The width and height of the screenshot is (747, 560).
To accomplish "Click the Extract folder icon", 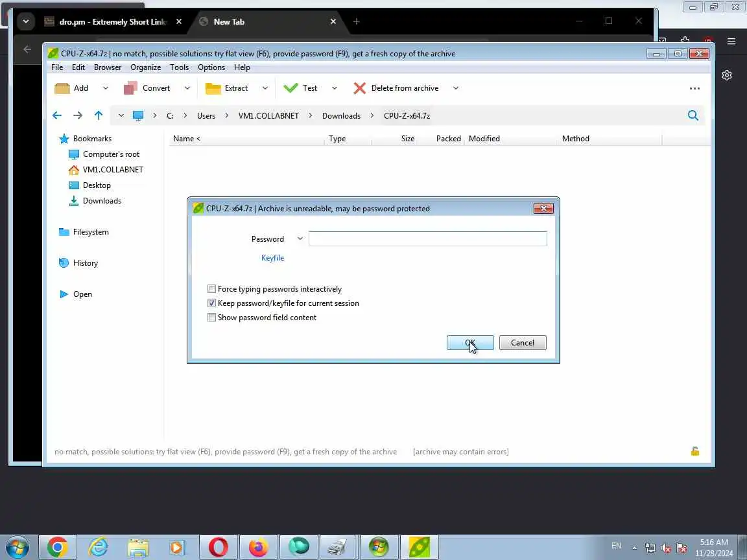I will 213,88.
